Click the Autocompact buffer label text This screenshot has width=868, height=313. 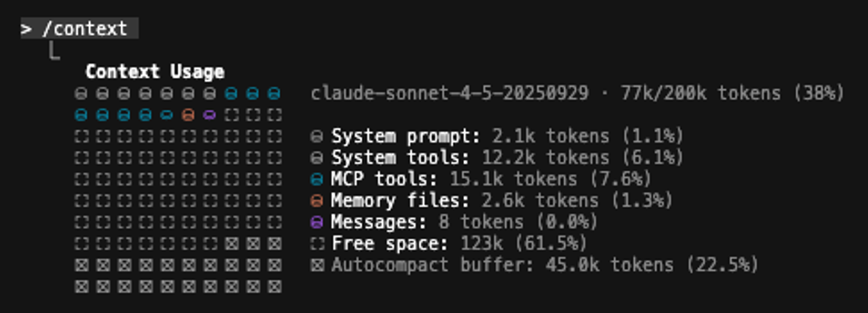click(432, 265)
